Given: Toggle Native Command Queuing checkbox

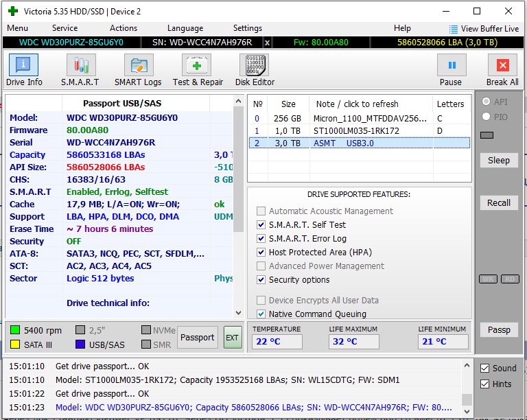Looking at the screenshot, I should coord(261,314).
